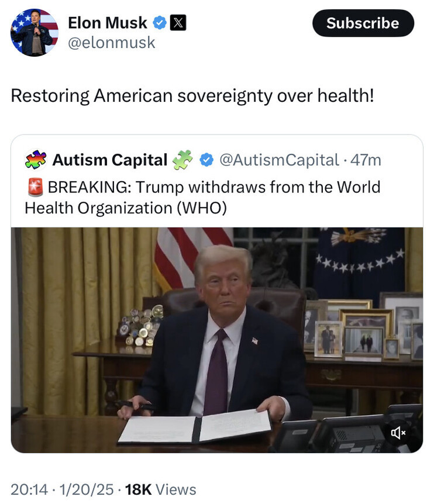Click the green puzzle piece emoji

pyautogui.click(x=182, y=160)
